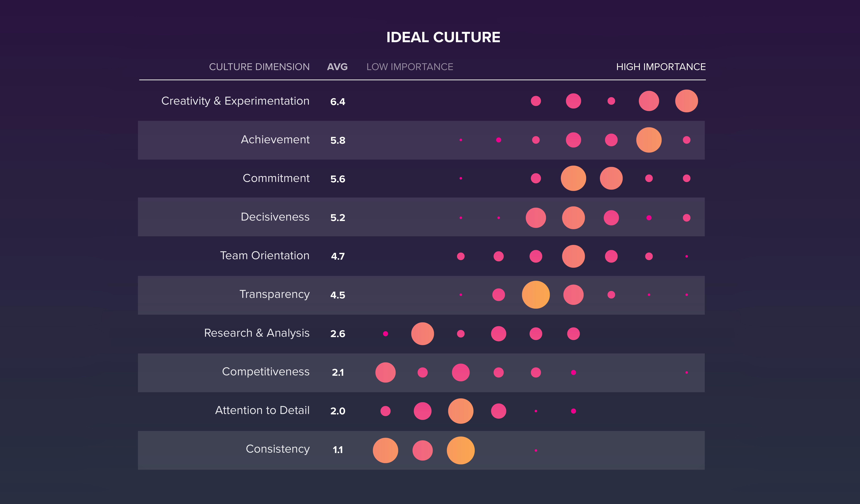Click the Team Orientation row label

[x=264, y=256]
